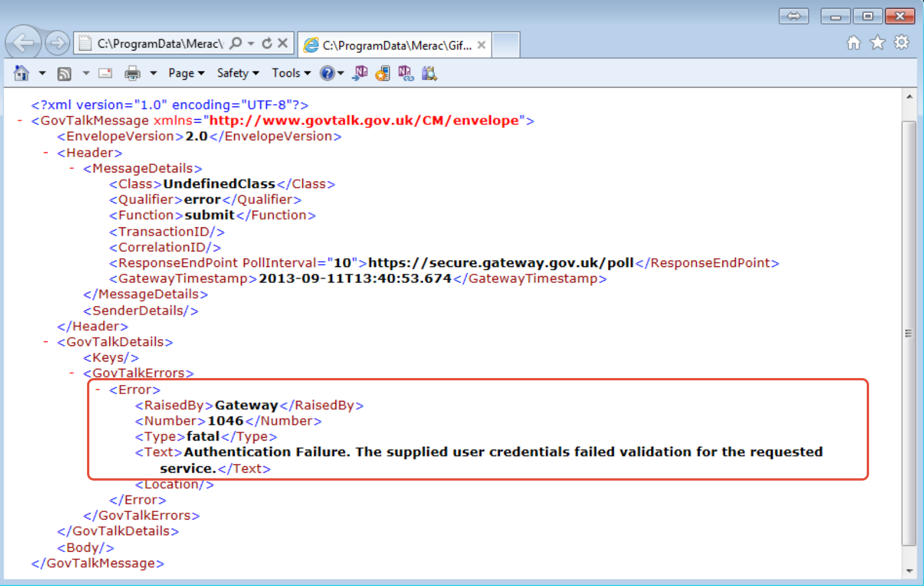Image resolution: width=924 pixels, height=586 pixels.
Task: Open the gear Tools menu
Action: click(902, 42)
